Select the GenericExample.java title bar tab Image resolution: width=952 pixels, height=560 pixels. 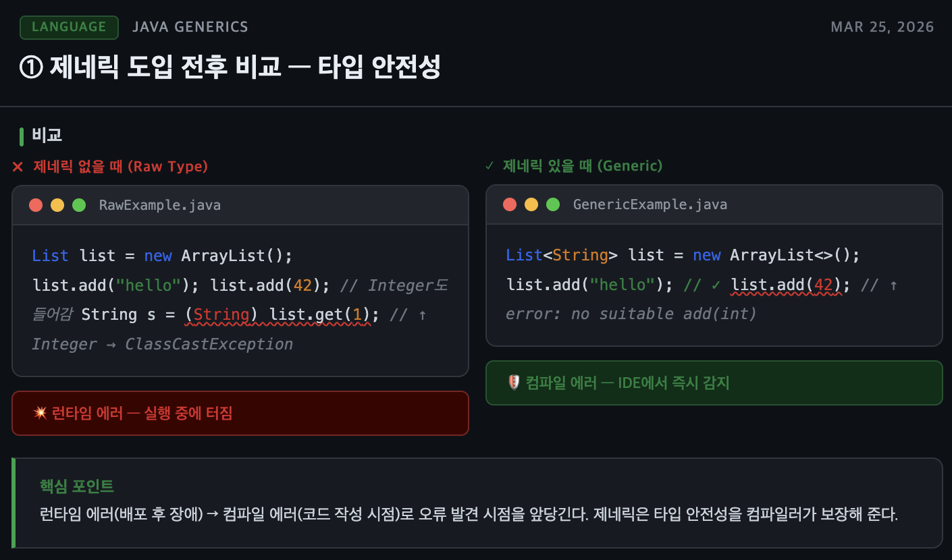coord(650,204)
